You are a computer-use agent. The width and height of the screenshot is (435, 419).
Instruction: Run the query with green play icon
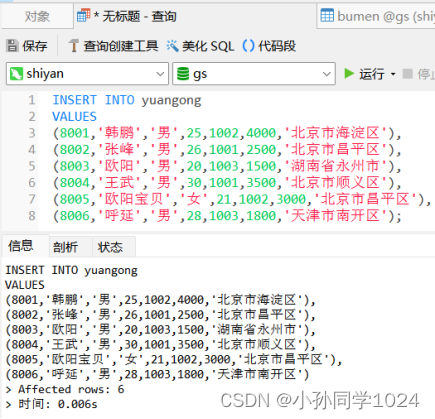349,73
